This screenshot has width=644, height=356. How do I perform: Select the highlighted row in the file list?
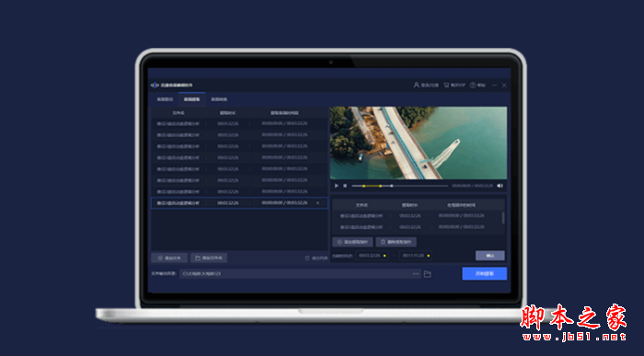tap(239, 203)
